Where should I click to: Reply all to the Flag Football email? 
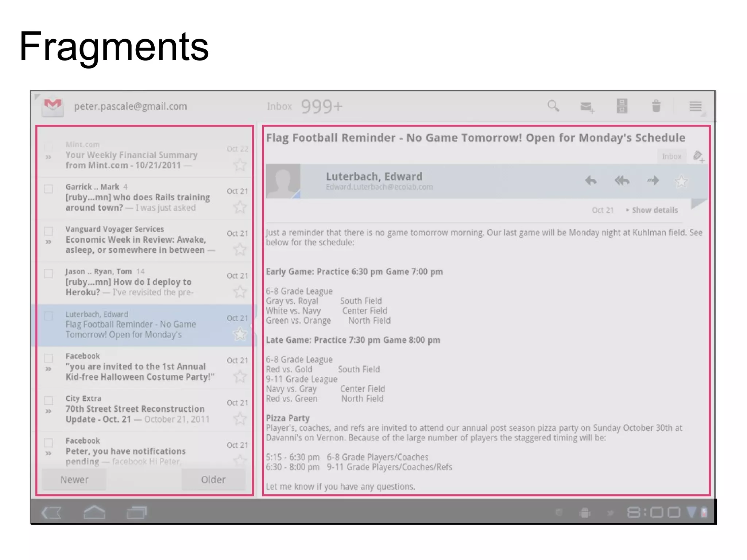[622, 180]
